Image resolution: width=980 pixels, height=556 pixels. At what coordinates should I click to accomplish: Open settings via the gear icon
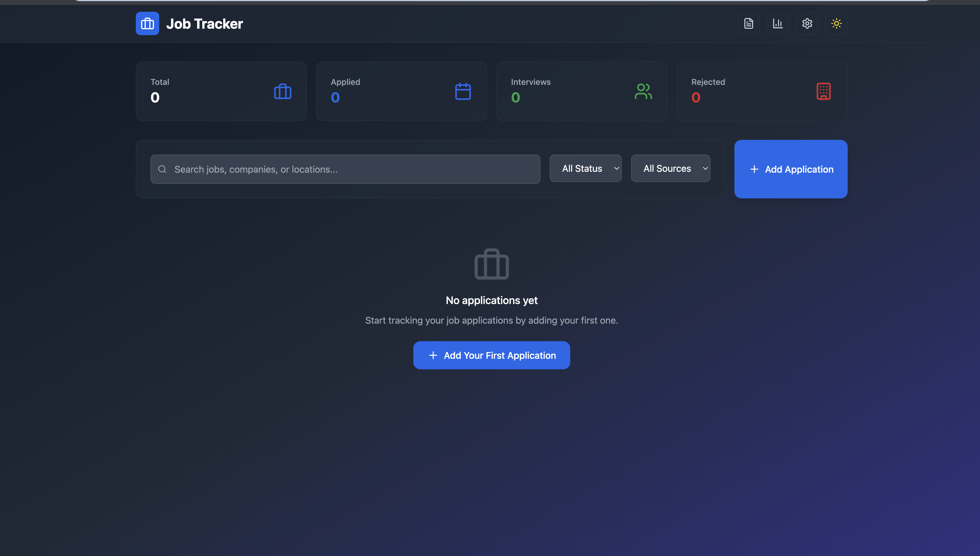tap(807, 24)
